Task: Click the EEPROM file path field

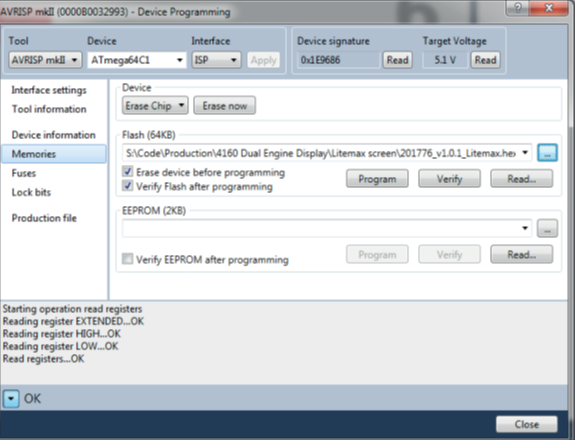Action: (x=327, y=228)
